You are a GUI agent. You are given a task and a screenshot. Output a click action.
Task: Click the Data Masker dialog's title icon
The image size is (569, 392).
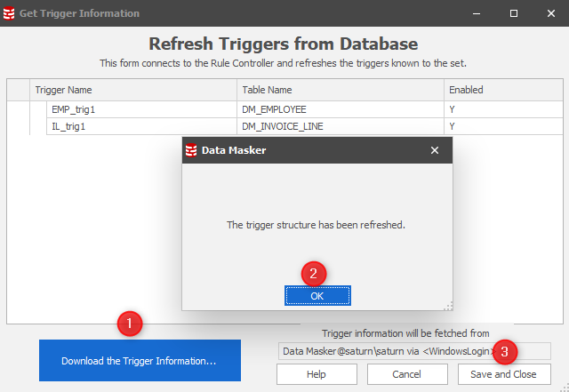click(x=190, y=150)
